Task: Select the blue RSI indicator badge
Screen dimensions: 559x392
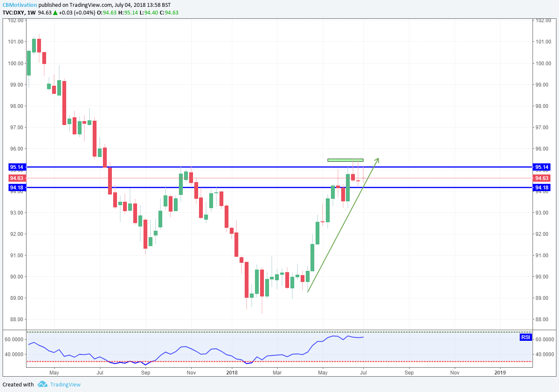Action: click(526, 337)
